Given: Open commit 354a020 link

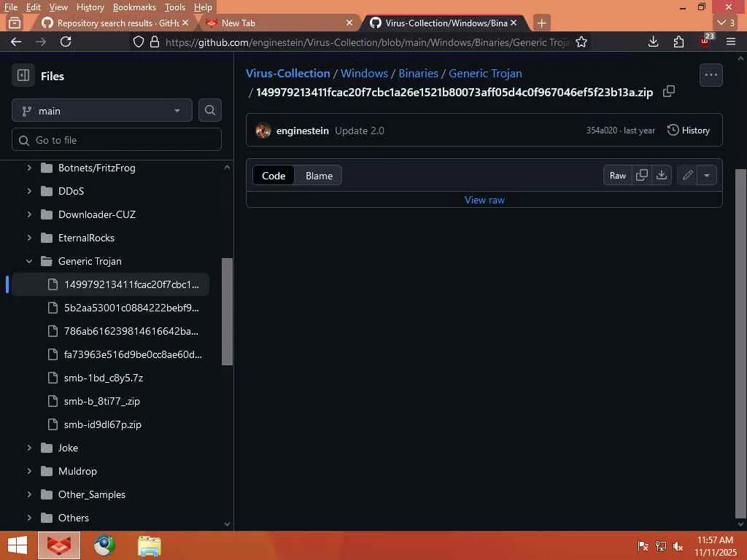Looking at the screenshot, I should tap(601, 131).
